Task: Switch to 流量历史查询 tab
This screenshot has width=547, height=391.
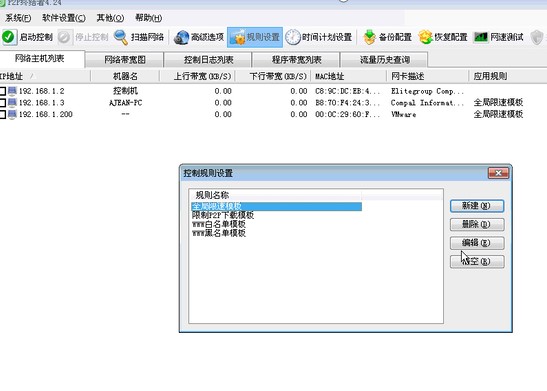Action: pos(384,60)
